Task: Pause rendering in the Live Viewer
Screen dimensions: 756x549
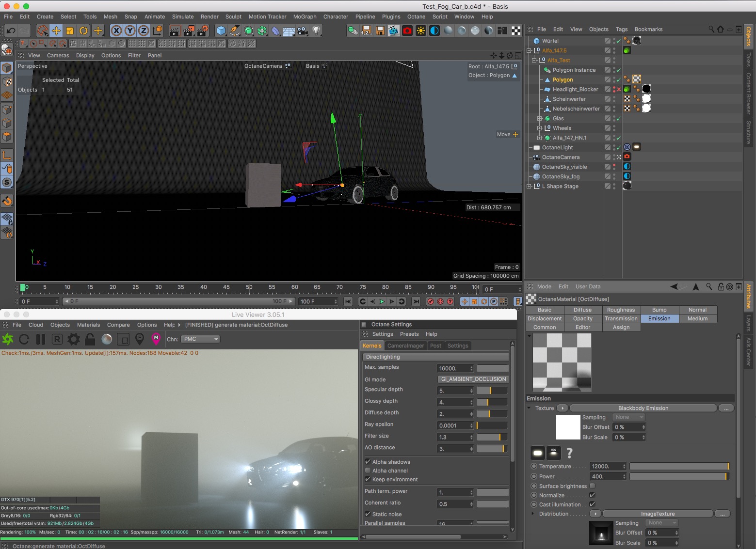Action: [41, 339]
